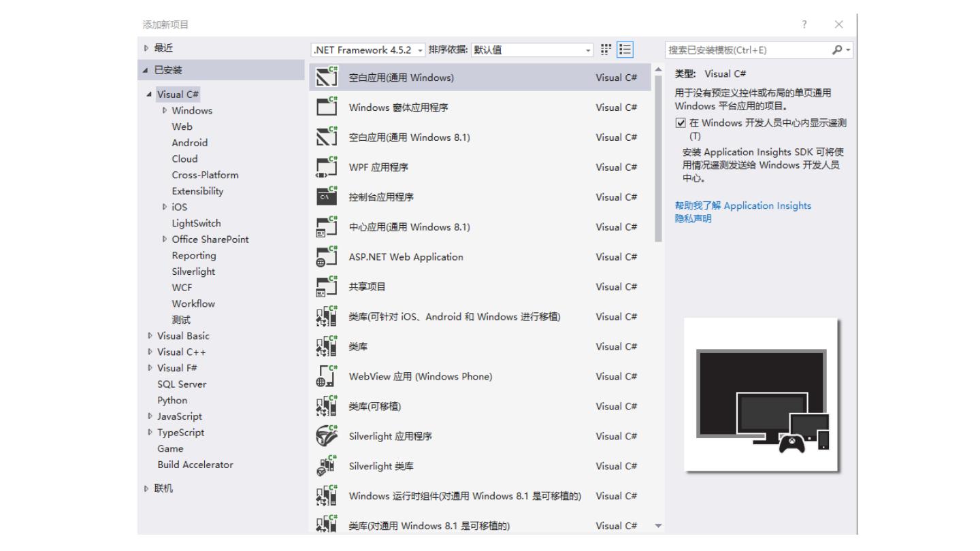This screenshot has width=980, height=551.
Task: Choose the WebView 应用 (Windows Phone) icon
Action: (x=328, y=376)
